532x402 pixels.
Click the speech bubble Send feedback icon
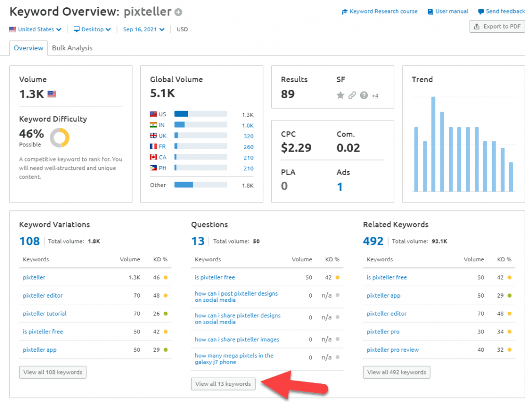point(481,11)
